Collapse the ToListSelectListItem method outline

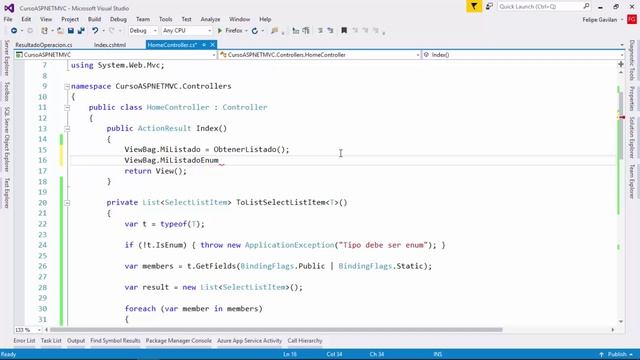[x=67, y=203]
